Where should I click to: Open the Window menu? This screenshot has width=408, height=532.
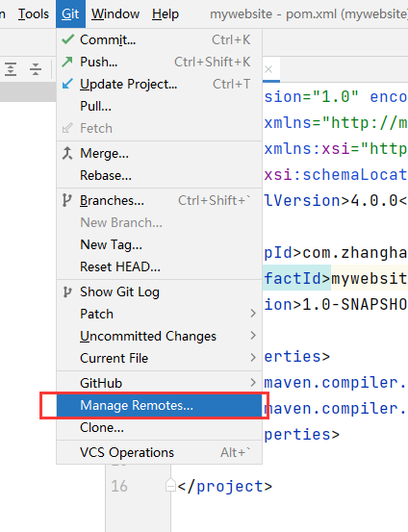pyautogui.click(x=115, y=13)
